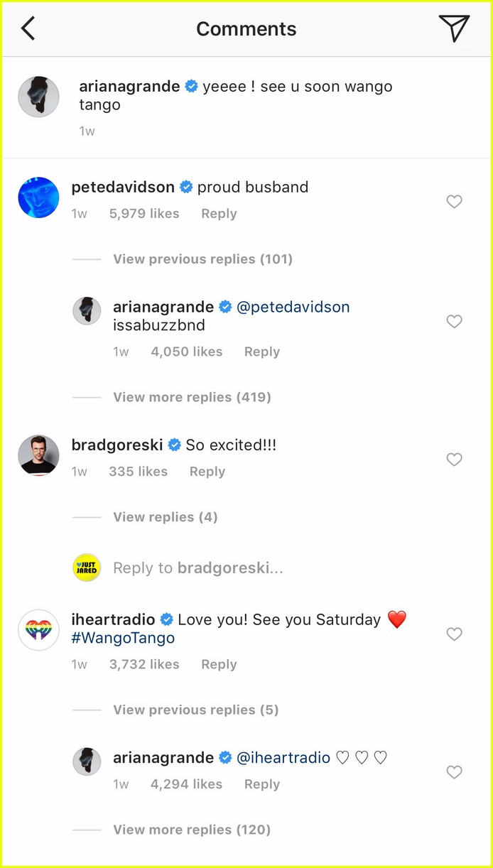Open iheartradio's rainbow heart avatar

(x=38, y=629)
